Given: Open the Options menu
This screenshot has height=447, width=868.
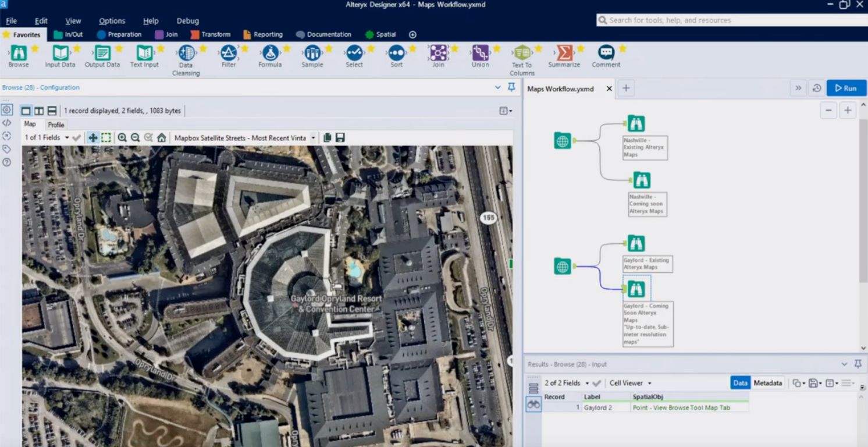Looking at the screenshot, I should (x=112, y=20).
